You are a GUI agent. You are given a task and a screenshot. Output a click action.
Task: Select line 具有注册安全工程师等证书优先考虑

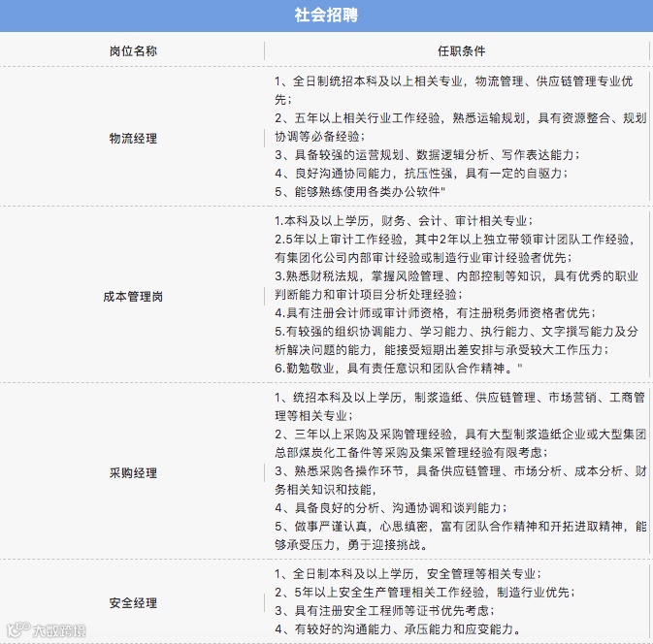point(384,611)
